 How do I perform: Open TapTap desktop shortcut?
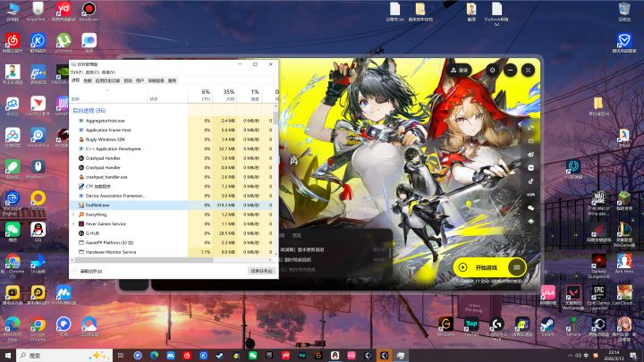tap(471, 327)
